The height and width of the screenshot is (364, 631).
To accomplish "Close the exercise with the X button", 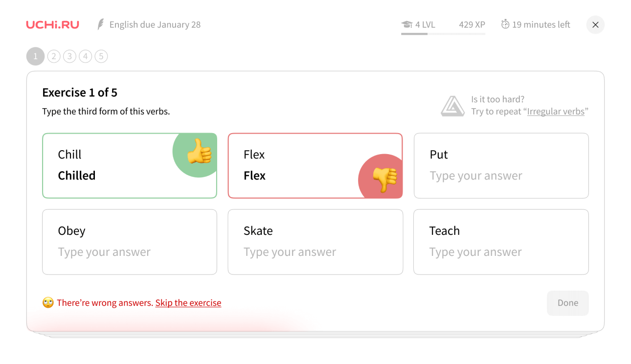I will (595, 25).
